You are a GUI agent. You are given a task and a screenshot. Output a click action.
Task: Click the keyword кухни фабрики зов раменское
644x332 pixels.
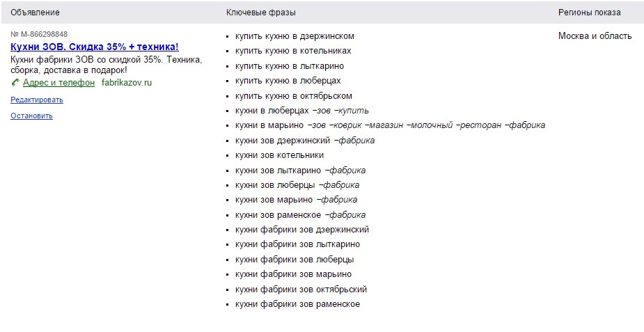(x=297, y=304)
